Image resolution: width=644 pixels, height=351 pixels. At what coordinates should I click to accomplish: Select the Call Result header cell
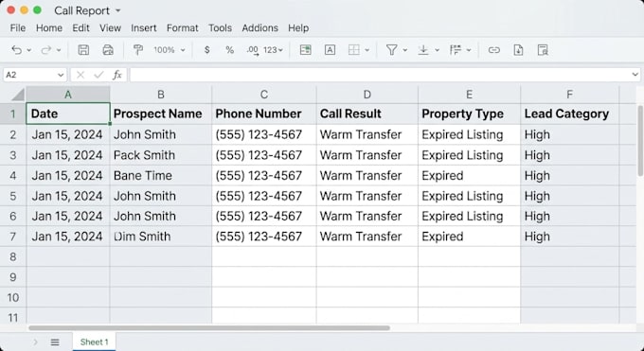coord(367,114)
